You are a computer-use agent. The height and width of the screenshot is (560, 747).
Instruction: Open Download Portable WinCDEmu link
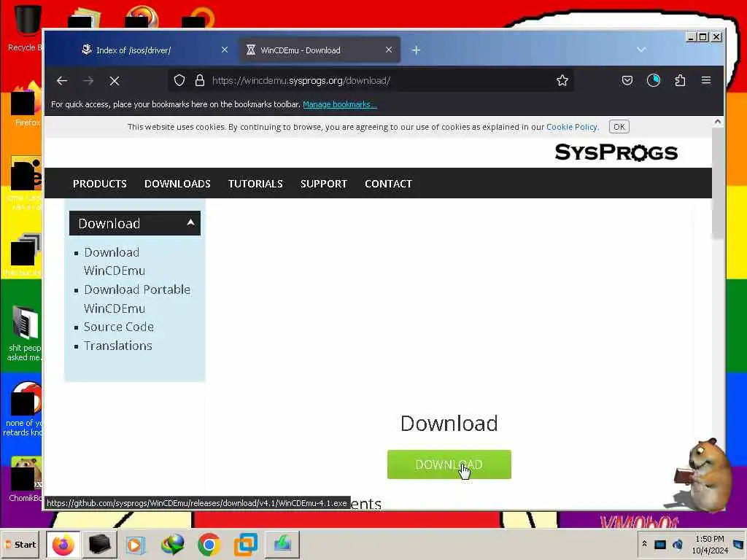136,299
